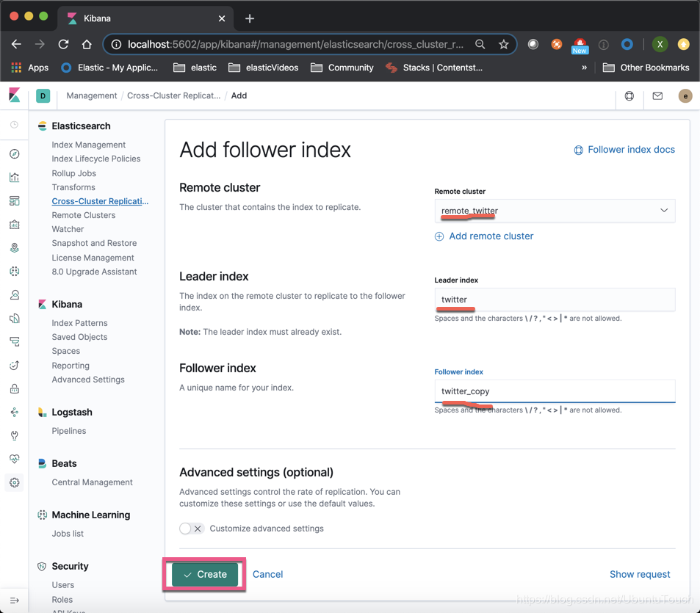Go to the Management breadcrumb
Image resolution: width=700 pixels, height=613 pixels.
[92, 95]
